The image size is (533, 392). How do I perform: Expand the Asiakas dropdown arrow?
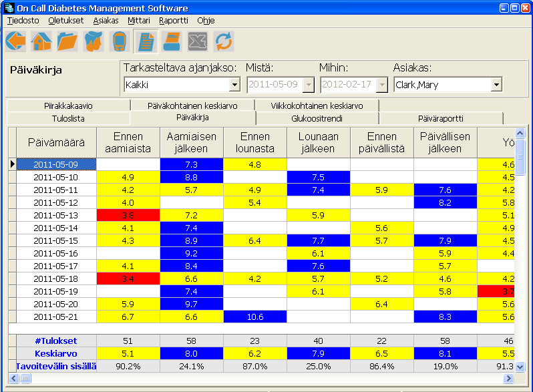(496, 85)
